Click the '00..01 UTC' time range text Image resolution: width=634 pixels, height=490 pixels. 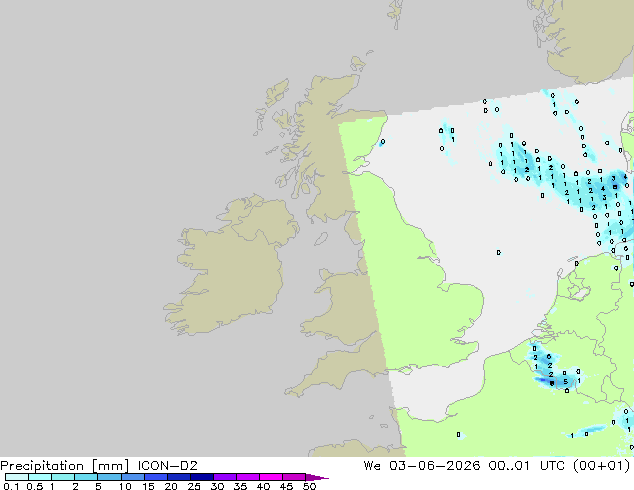tap(527, 466)
